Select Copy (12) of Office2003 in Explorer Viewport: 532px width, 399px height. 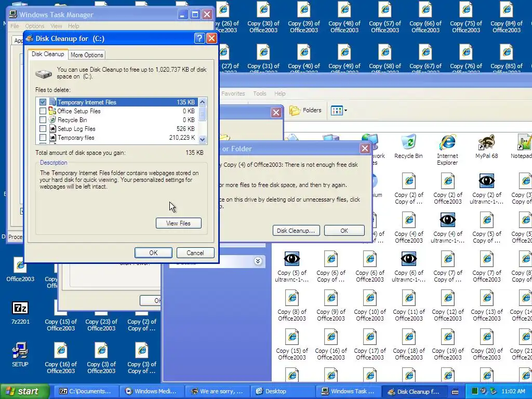(447, 305)
